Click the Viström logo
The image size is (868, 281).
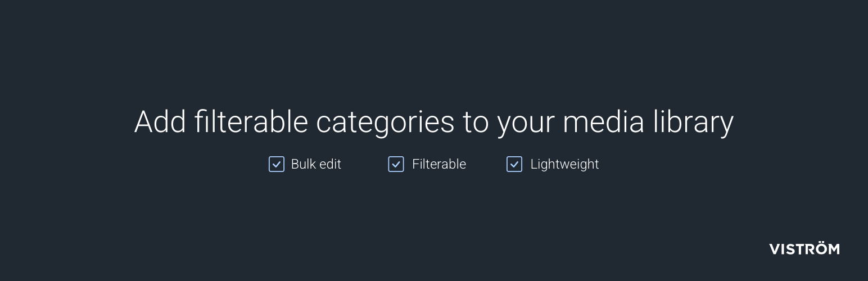tap(804, 249)
